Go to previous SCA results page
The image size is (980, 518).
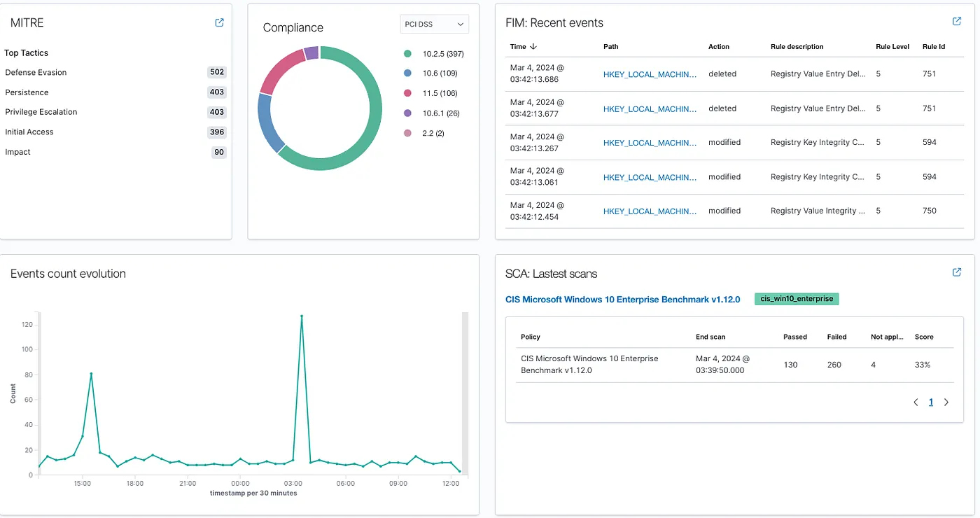(x=916, y=402)
